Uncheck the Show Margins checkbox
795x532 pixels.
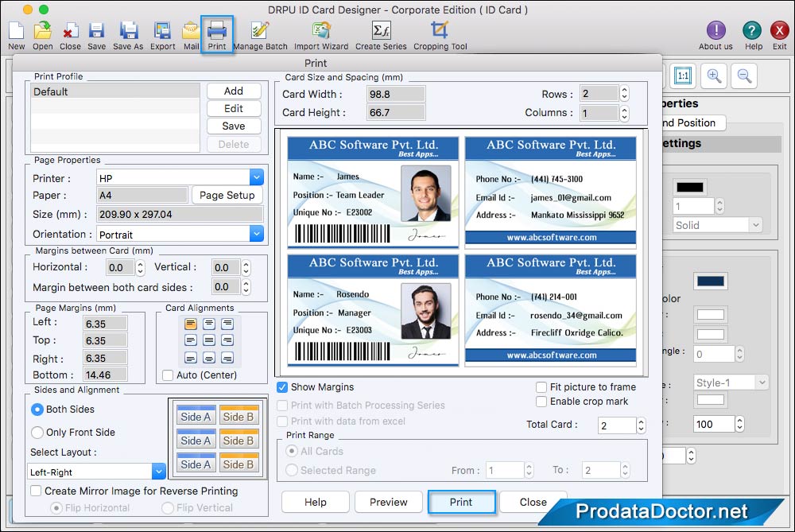(x=282, y=387)
